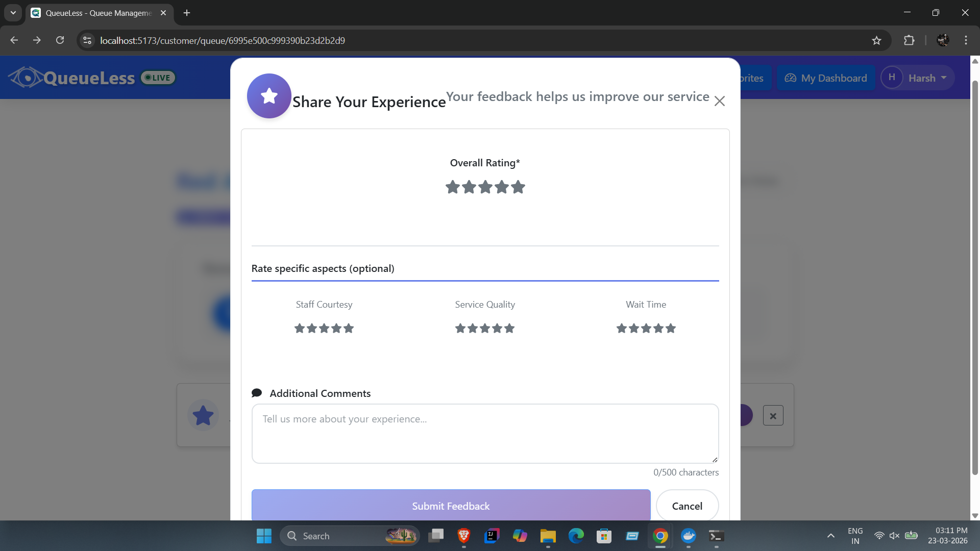Rate Service Quality with the first star

[x=460, y=329]
